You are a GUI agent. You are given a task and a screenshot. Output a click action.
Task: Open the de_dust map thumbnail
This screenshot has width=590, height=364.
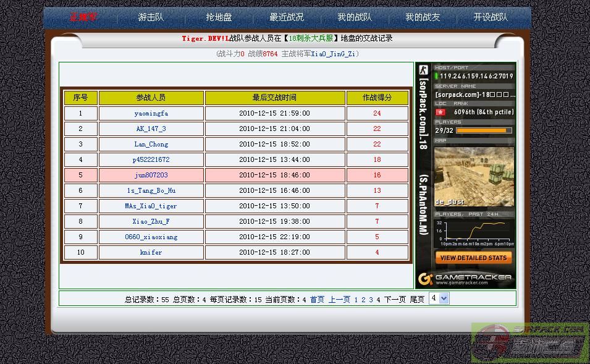click(474, 176)
